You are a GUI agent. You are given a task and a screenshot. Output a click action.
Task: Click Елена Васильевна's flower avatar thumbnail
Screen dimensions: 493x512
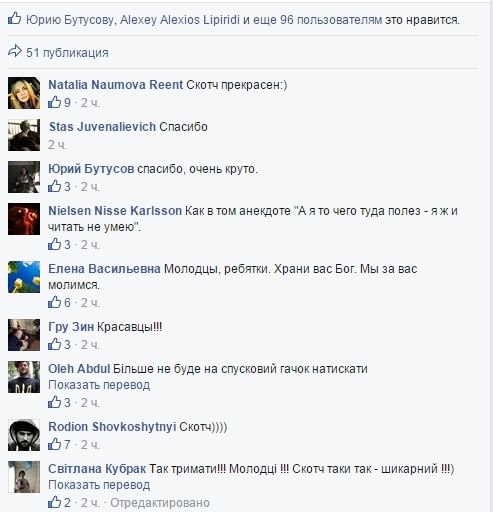click(x=24, y=277)
